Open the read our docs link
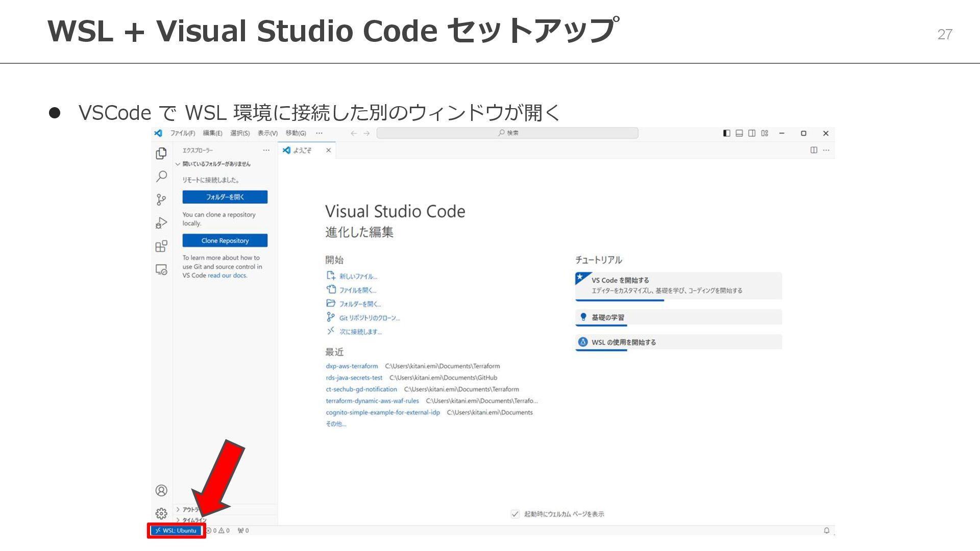 227,275
